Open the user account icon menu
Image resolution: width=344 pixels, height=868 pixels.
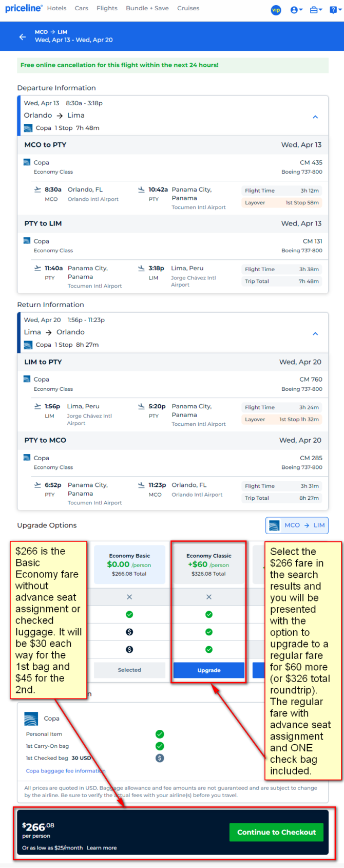tap(296, 10)
